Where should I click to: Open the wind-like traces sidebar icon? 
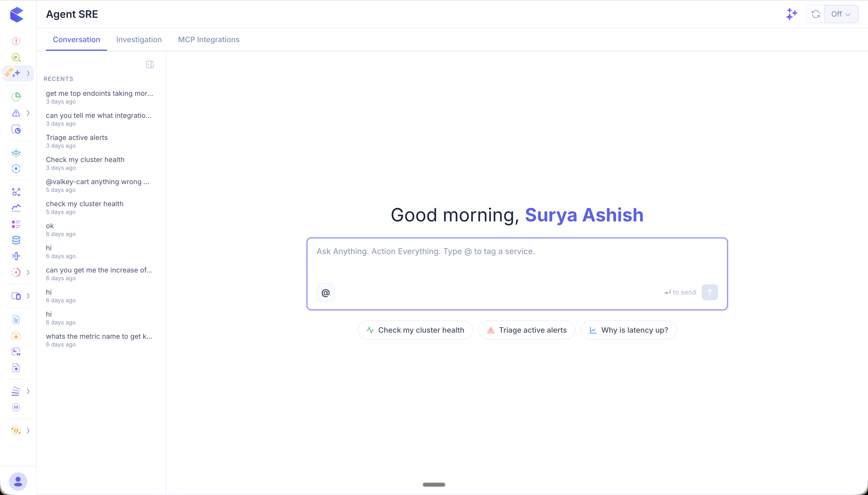[16, 256]
